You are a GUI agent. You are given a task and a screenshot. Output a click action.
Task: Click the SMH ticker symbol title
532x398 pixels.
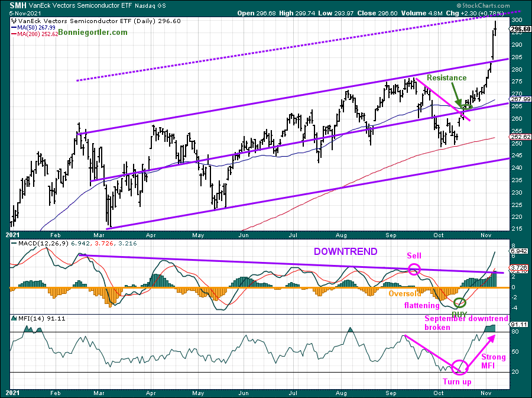click(x=18, y=5)
